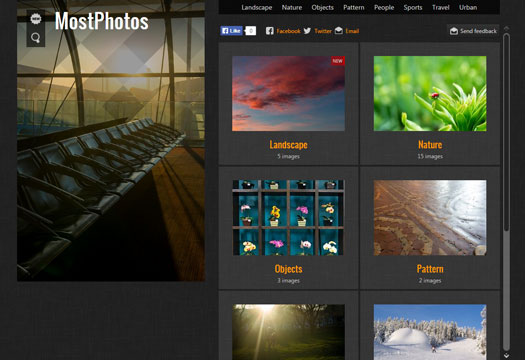The height and width of the screenshot is (360, 525).
Task: Click the Facebook share icon
Action: pos(270,31)
